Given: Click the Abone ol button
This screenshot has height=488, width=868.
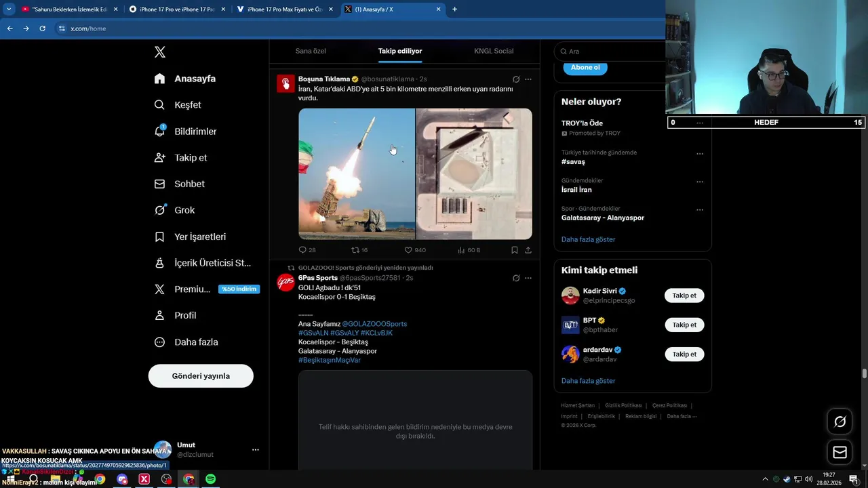Looking at the screenshot, I should coord(585,67).
